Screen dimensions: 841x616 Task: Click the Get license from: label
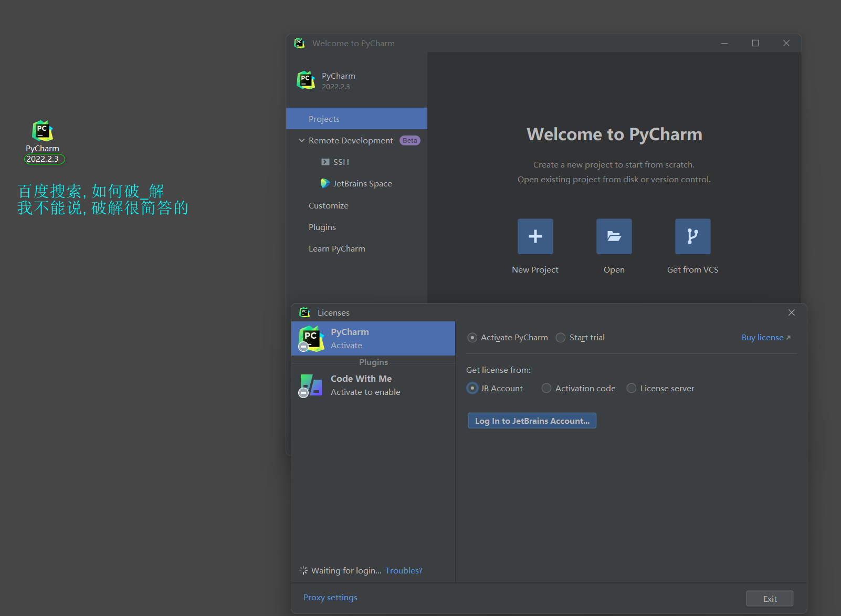click(x=498, y=370)
